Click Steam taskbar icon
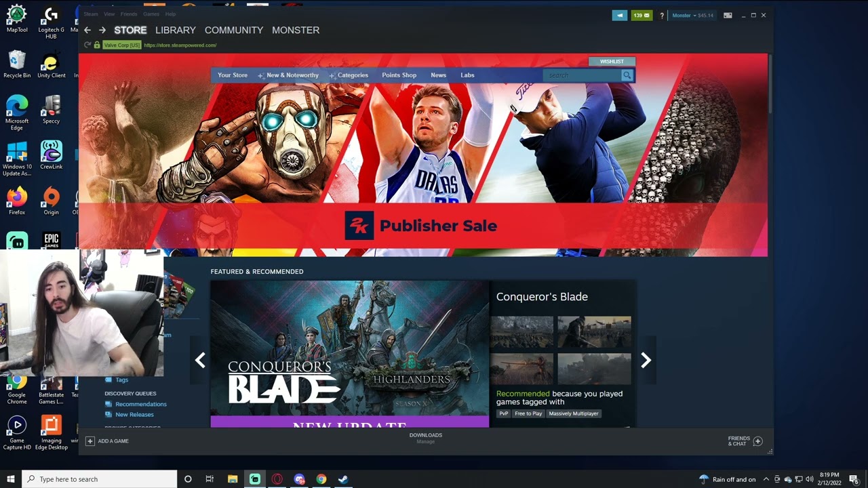The width and height of the screenshot is (868, 488). coord(343,479)
